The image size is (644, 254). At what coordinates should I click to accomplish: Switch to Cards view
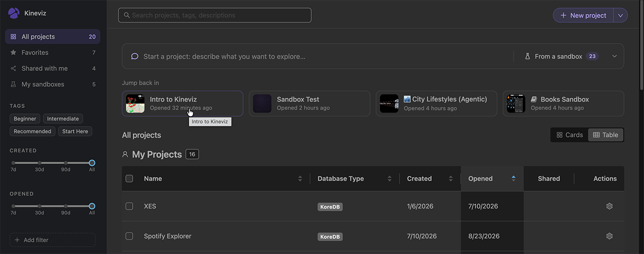tap(569, 135)
